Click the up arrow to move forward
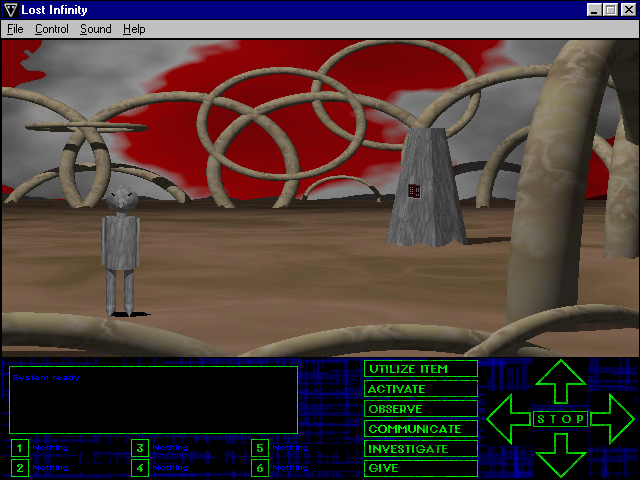Screen dimensions: 640x480 pyautogui.click(x=560, y=382)
